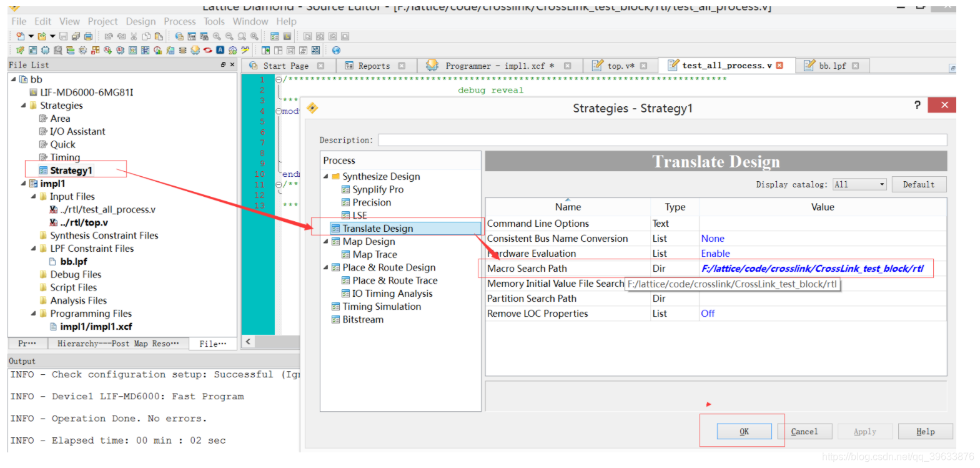Screen dimensions: 980x468
Task: Click the Strategies dialog help question mark
Action: click(x=917, y=105)
